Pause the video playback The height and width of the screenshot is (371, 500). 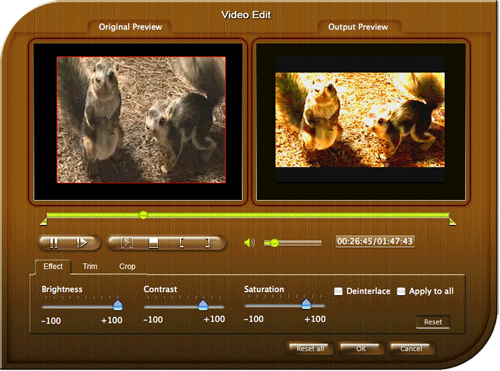point(53,243)
